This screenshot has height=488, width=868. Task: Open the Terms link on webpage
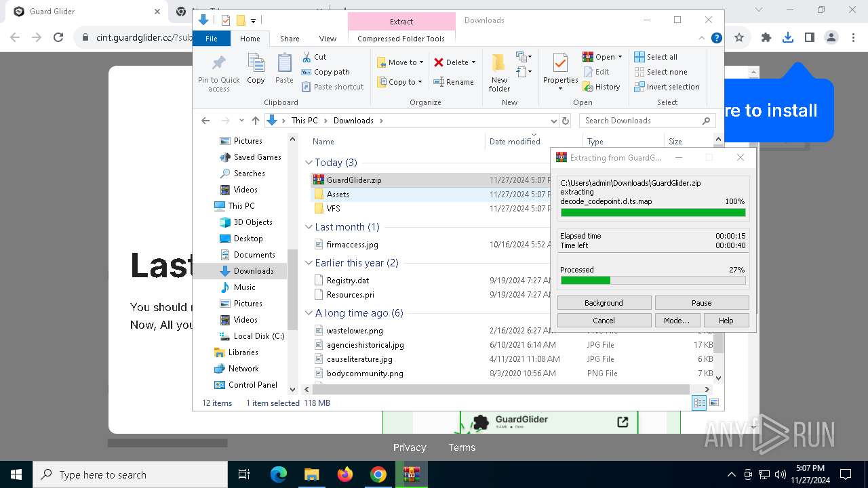coord(462,447)
